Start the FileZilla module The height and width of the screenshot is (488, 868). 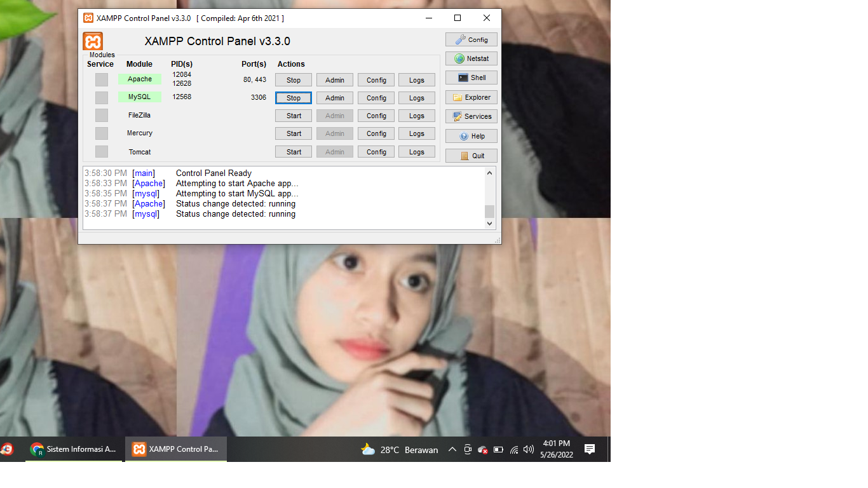coord(293,115)
